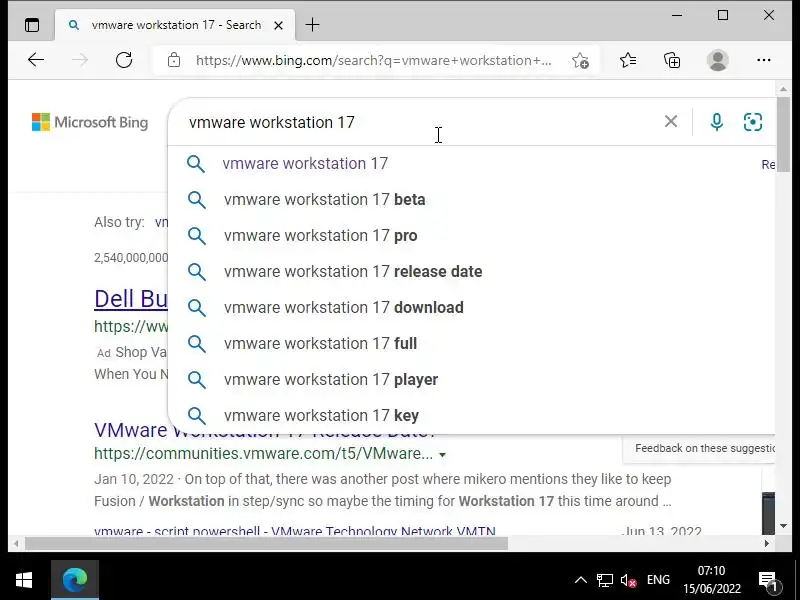Open the Favorites list
The height and width of the screenshot is (600, 800).
(x=628, y=60)
